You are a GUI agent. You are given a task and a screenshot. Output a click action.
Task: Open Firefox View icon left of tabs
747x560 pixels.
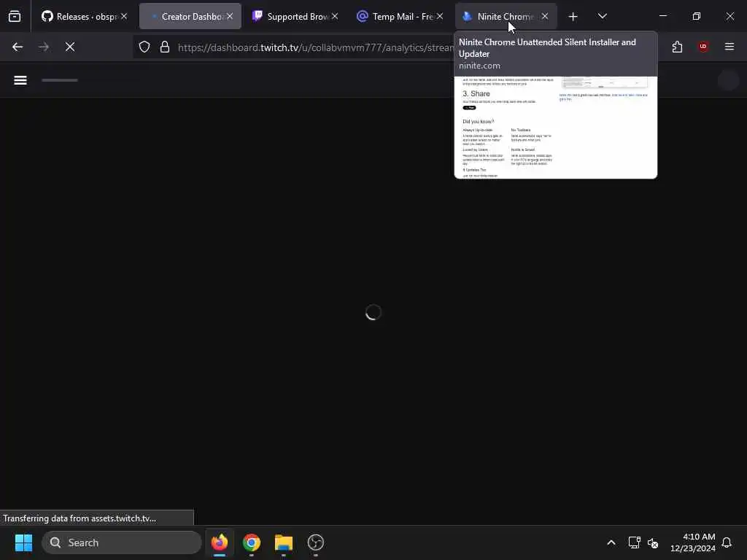click(15, 16)
